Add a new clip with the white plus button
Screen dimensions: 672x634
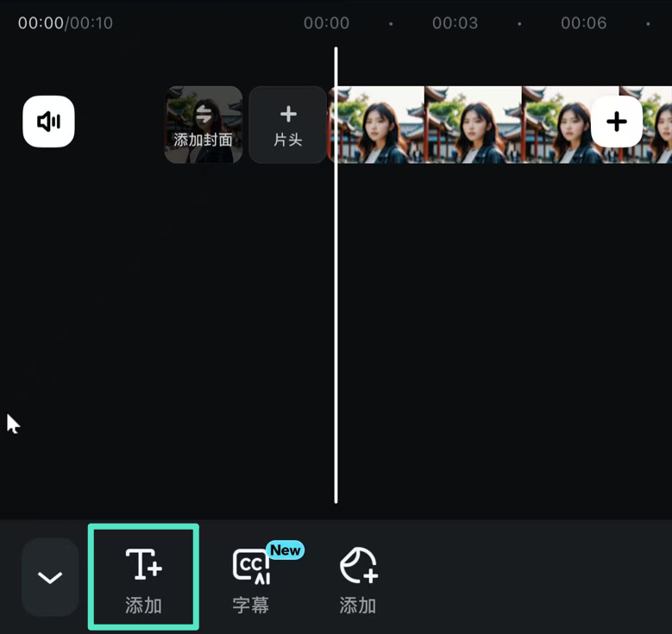(x=616, y=122)
